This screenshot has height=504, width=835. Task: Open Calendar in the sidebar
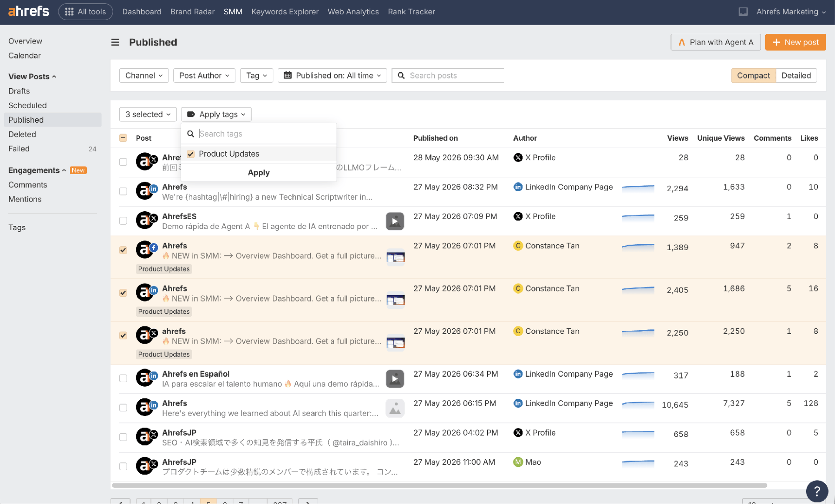[24, 56]
